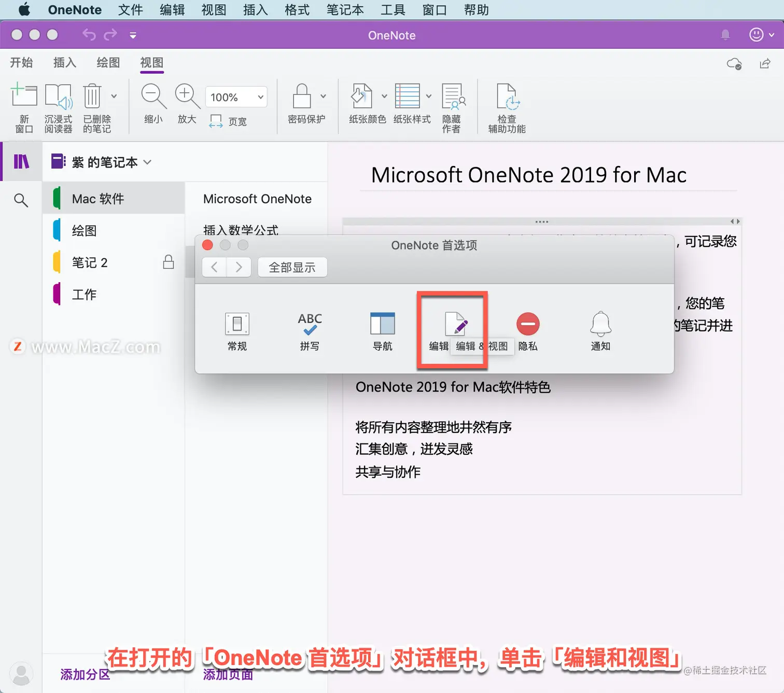Open the 笔记本 menu in menu bar
This screenshot has width=784, height=693.
[345, 10]
